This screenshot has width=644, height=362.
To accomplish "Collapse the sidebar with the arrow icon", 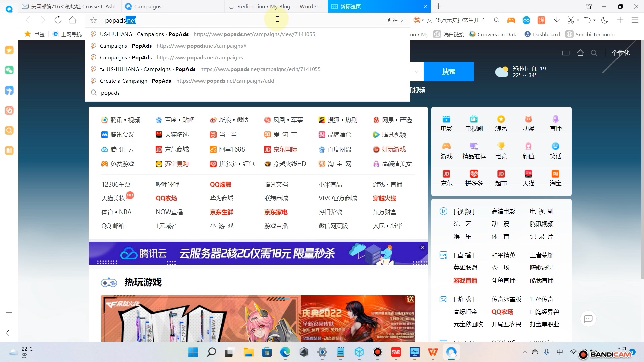I will (x=9, y=333).
